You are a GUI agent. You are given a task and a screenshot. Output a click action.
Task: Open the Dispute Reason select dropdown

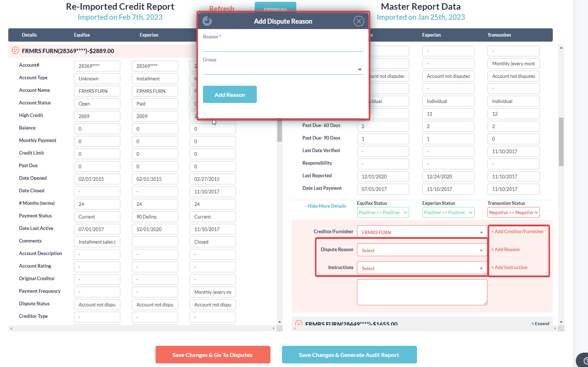click(x=422, y=250)
